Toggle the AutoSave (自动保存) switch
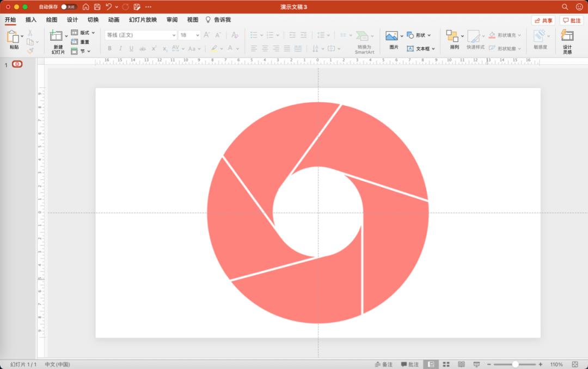The height and width of the screenshot is (369, 588). click(69, 7)
